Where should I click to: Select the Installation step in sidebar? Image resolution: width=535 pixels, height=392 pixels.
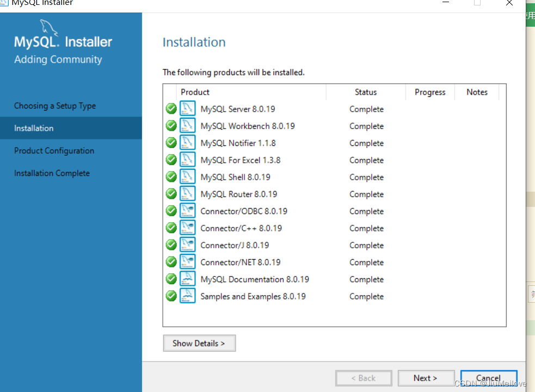tap(71, 128)
